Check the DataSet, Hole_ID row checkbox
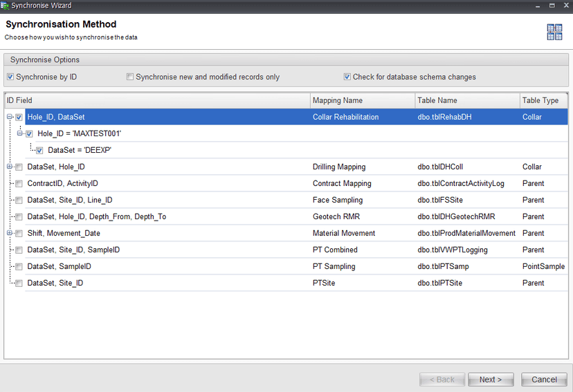The width and height of the screenshot is (573, 392). 19,167
